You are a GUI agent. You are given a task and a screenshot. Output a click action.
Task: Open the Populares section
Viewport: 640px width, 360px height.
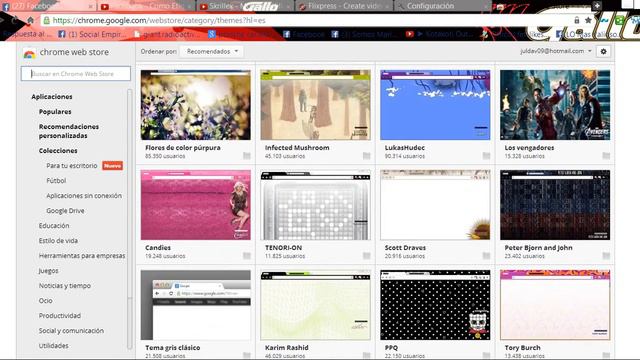pyautogui.click(x=55, y=111)
